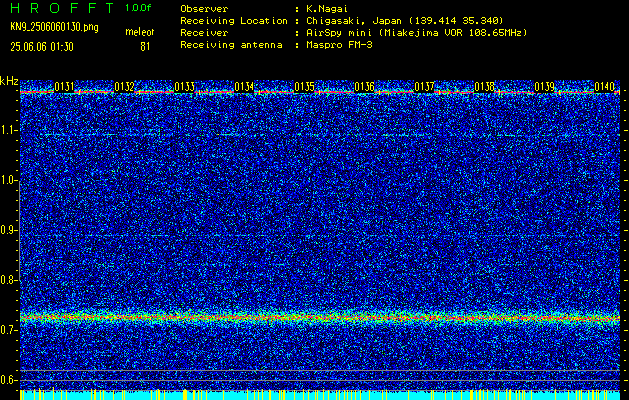Click the Receiving Location field label
The height and width of the screenshot is (400, 629).
(x=234, y=21)
